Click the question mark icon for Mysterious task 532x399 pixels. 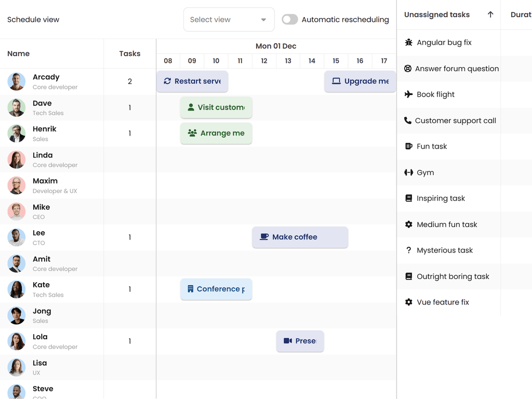point(408,250)
